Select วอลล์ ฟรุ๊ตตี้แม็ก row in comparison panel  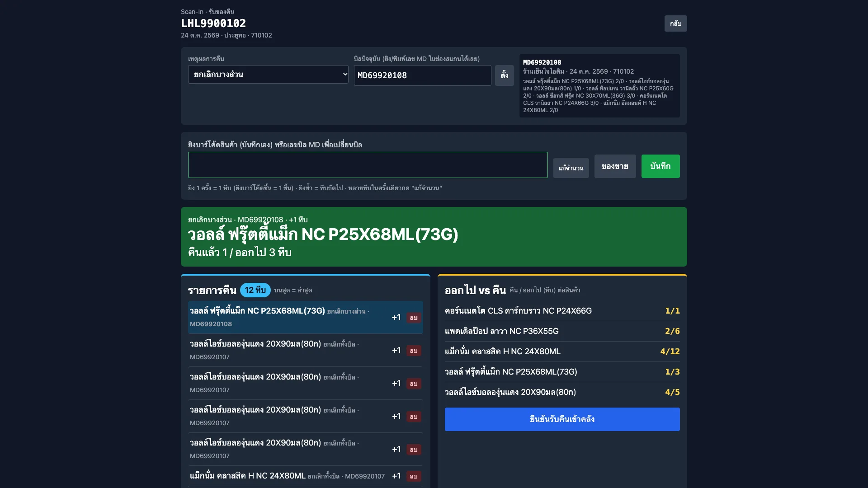coord(562,372)
